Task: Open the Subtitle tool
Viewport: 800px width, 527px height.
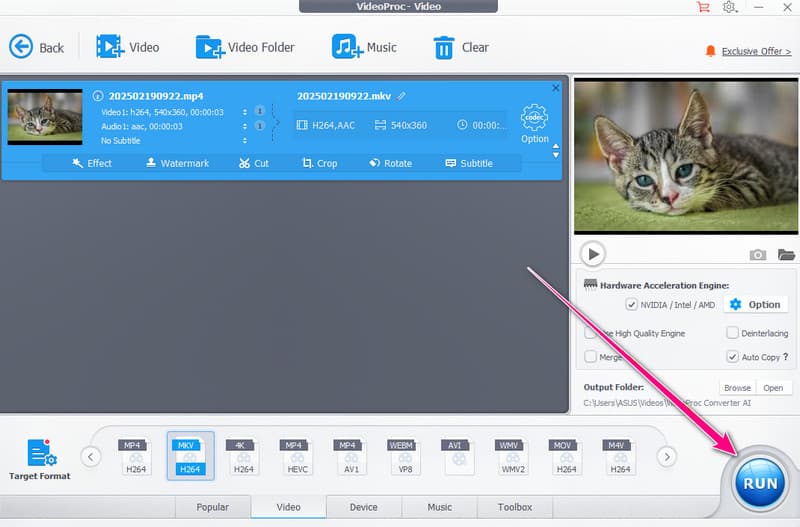Action: 469,163
